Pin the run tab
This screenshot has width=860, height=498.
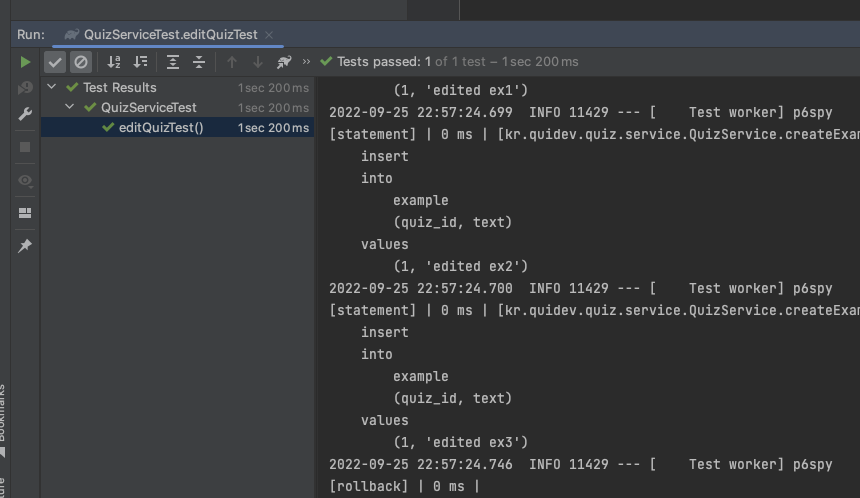[25, 246]
